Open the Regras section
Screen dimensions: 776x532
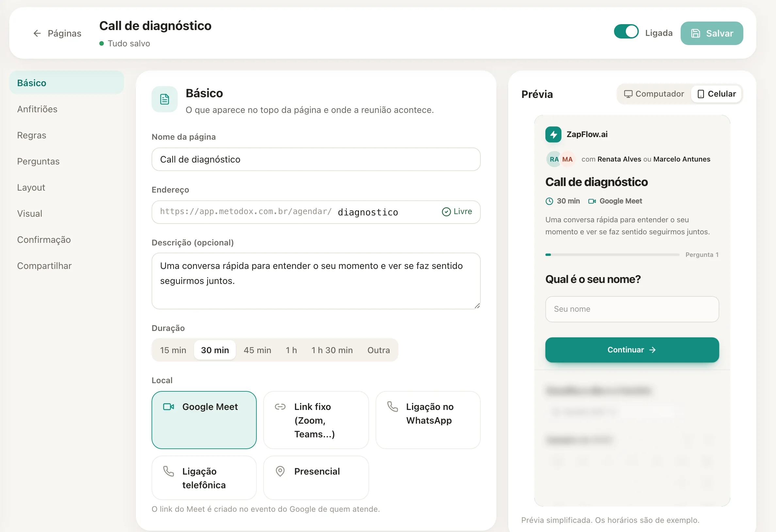[x=66, y=135]
